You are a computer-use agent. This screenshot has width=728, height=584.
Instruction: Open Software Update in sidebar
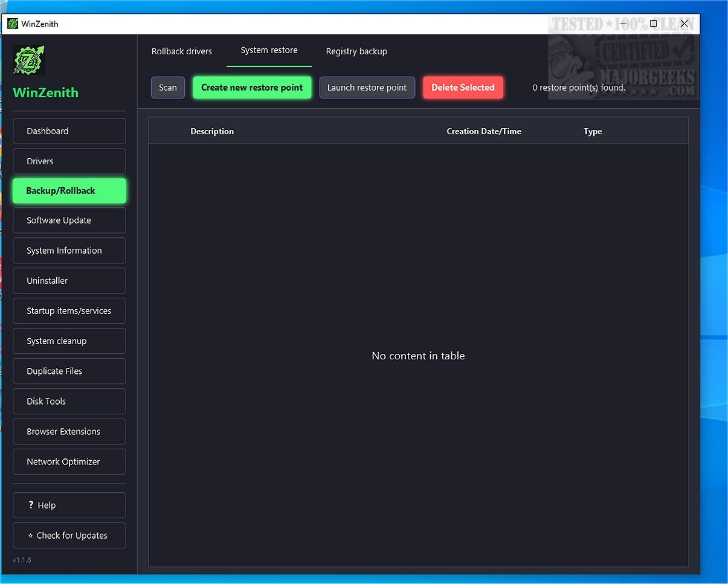click(x=69, y=220)
